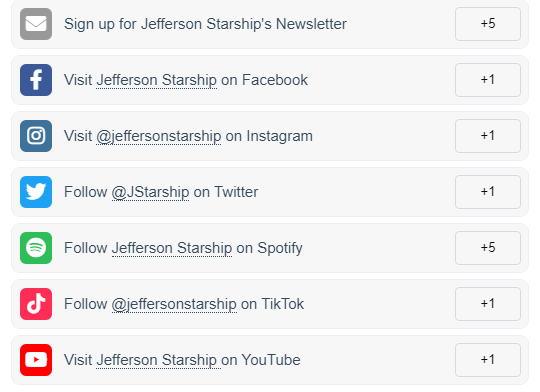Click the TikTok logo icon

pos(36,304)
